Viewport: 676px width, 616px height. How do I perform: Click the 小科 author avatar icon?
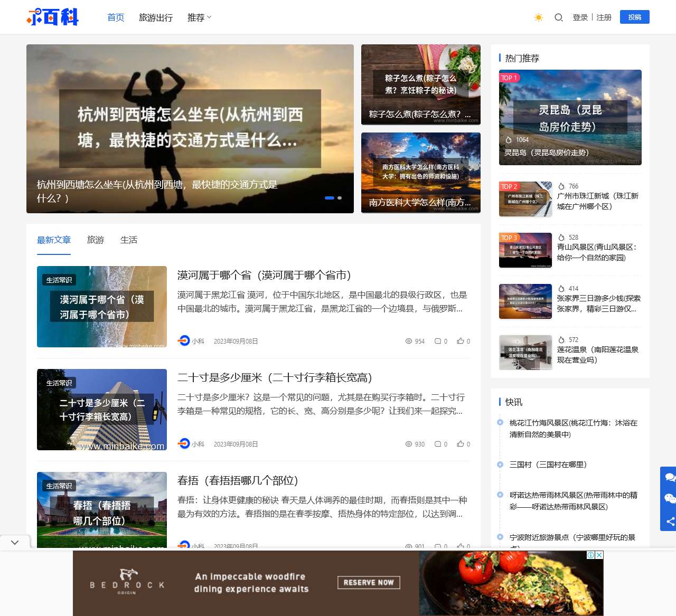183,341
